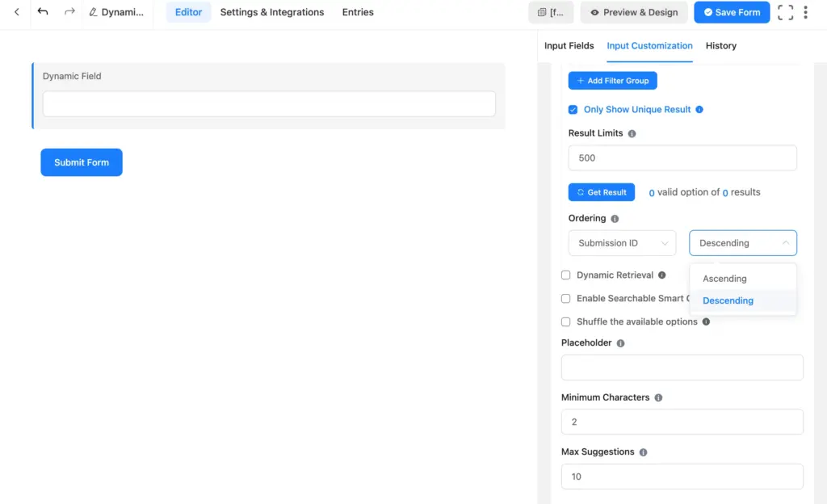This screenshot has width=827, height=504.
Task: Click the Dynamic Field text input
Action: pos(269,104)
